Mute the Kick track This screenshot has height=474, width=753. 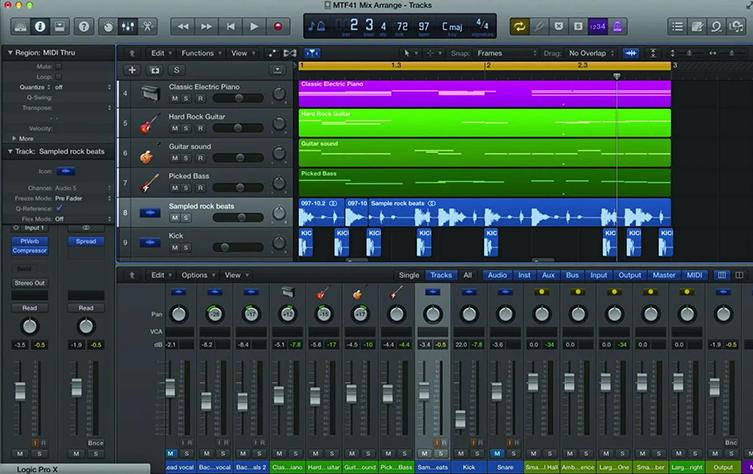(x=175, y=247)
